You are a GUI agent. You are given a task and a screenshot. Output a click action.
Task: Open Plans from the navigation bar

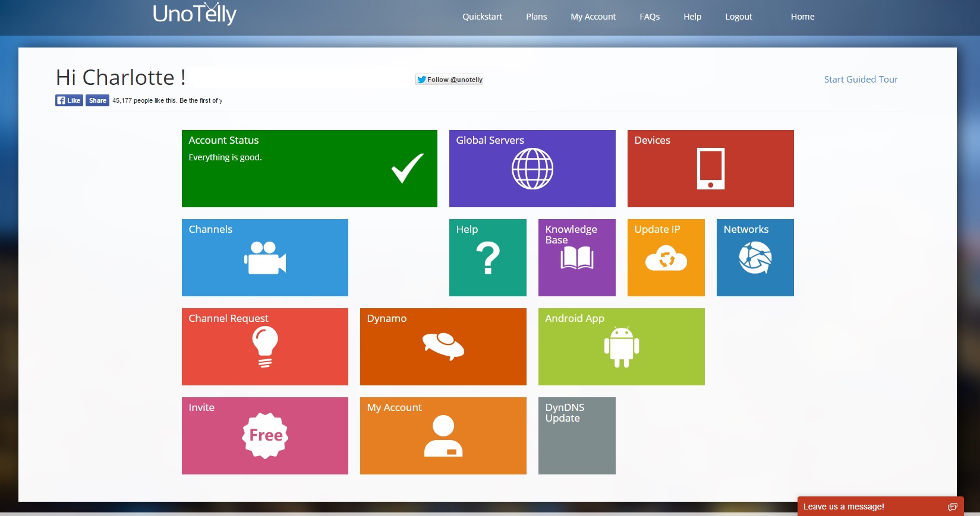coord(536,17)
